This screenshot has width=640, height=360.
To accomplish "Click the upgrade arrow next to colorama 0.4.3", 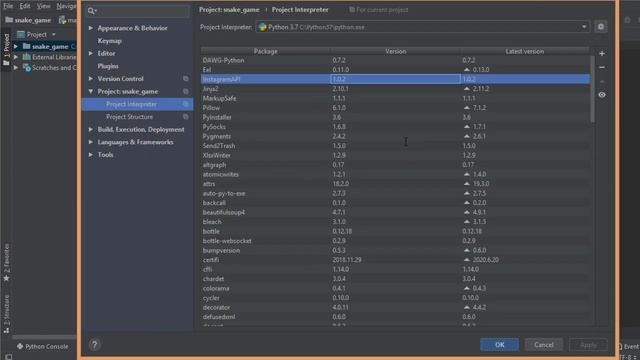I will [467, 288].
